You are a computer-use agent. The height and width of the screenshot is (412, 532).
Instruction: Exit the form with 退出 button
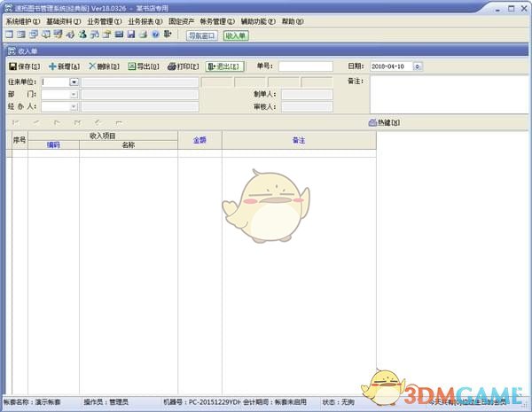pyautogui.click(x=224, y=66)
